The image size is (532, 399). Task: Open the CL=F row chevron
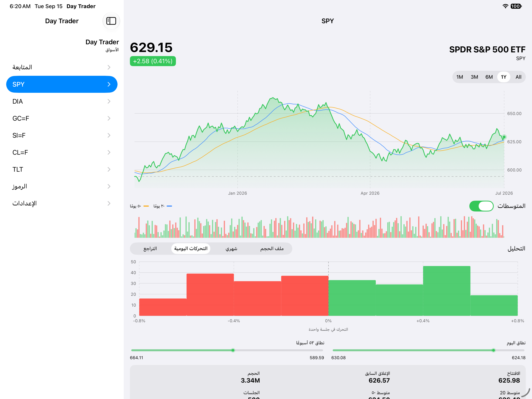click(109, 153)
